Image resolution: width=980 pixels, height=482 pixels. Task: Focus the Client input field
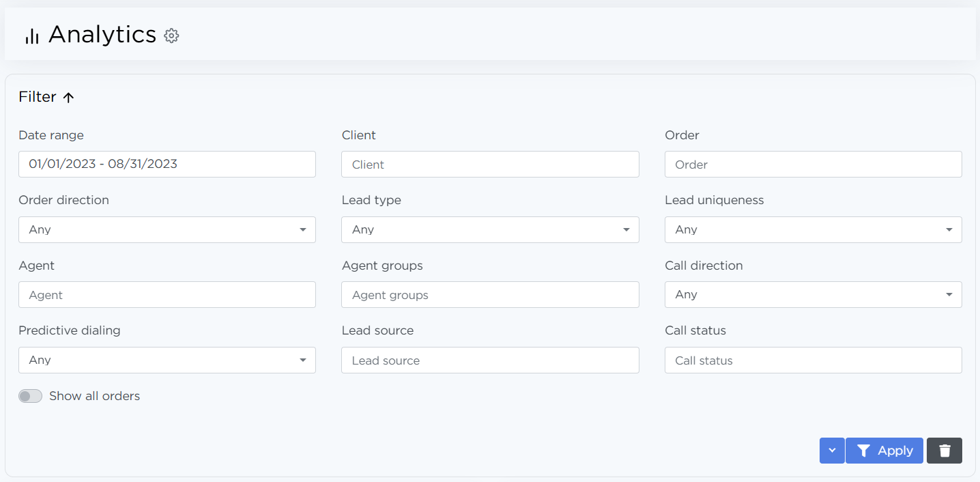pos(490,165)
